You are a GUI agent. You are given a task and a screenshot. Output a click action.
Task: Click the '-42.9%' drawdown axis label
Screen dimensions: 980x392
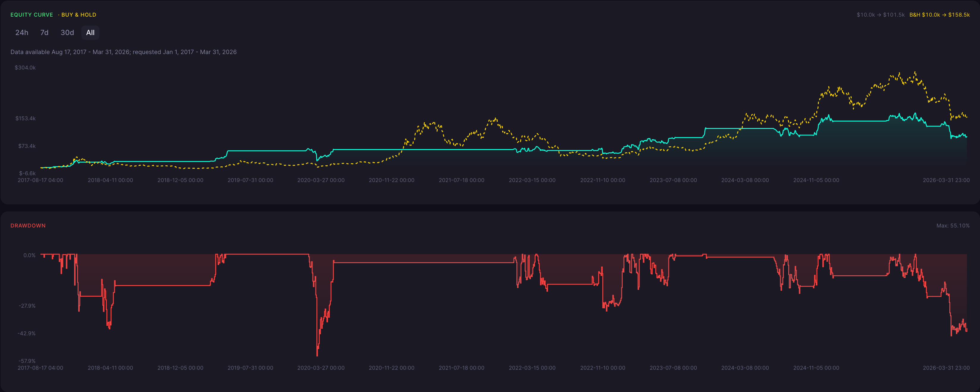[26, 333]
